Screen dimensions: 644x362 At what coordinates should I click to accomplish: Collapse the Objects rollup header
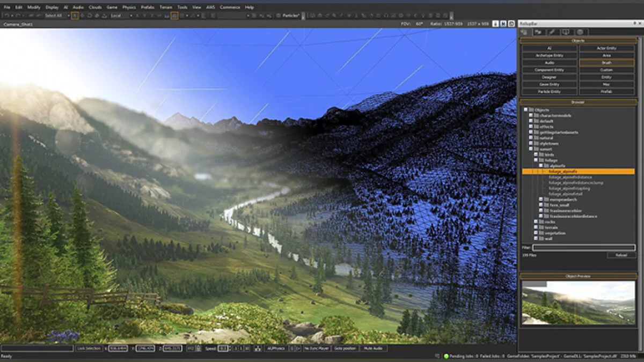click(577, 40)
